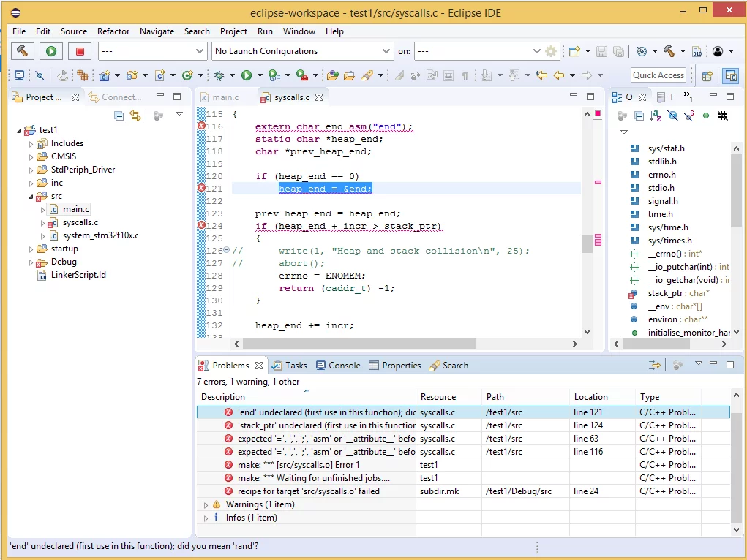Collapse all in Project Explorer

click(119, 116)
